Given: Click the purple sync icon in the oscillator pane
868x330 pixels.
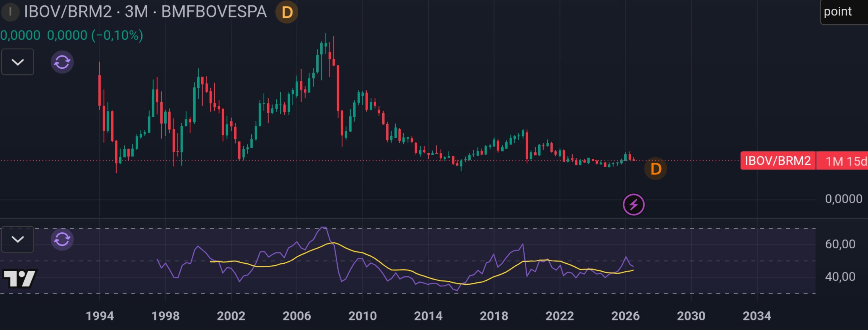Looking at the screenshot, I should tap(62, 239).
